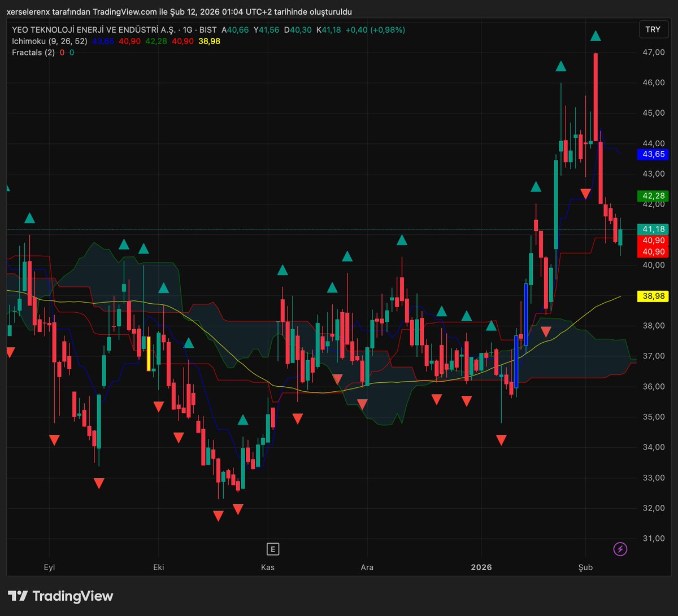
Task: Click the 45,00 price scale value
Action: pyautogui.click(x=654, y=113)
